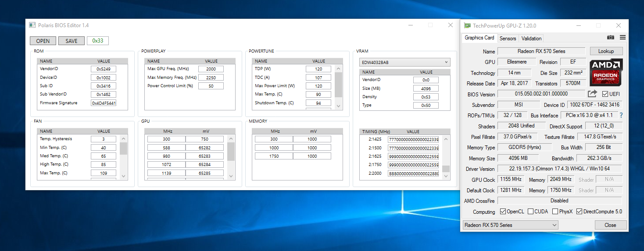644x251 pixels.
Task: Click the GPU-Z screenshot camera icon
Action: click(610, 38)
